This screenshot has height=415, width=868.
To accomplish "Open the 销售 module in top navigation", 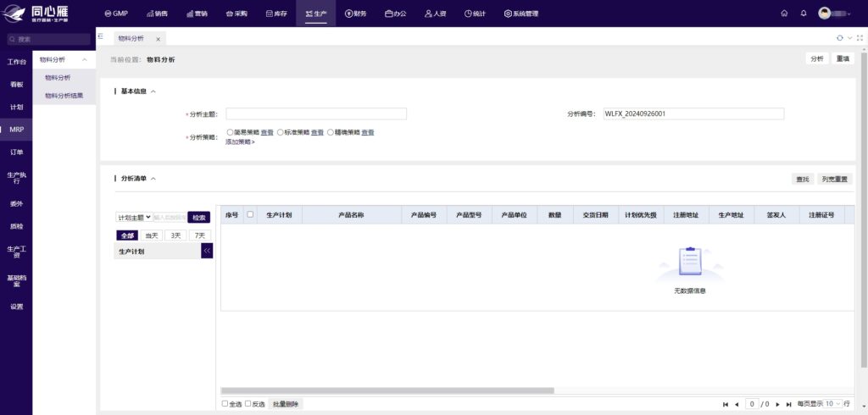I will 157,14.
